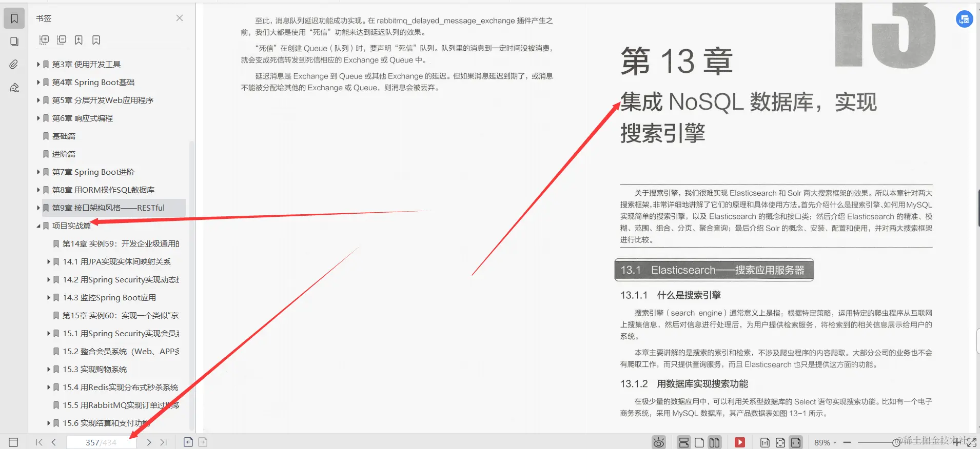Go to the previous page
The height and width of the screenshot is (449, 980).
click(54, 442)
